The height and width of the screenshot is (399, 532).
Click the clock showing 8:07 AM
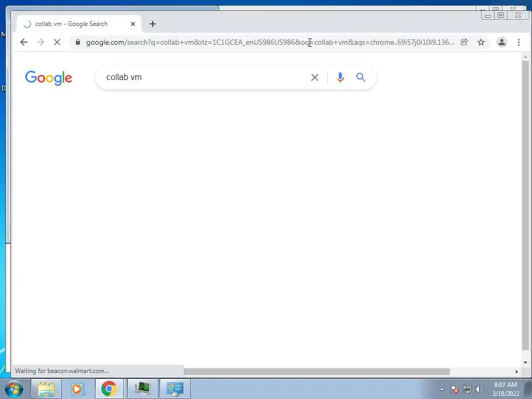pyautogui.click(x=506, y=389)
